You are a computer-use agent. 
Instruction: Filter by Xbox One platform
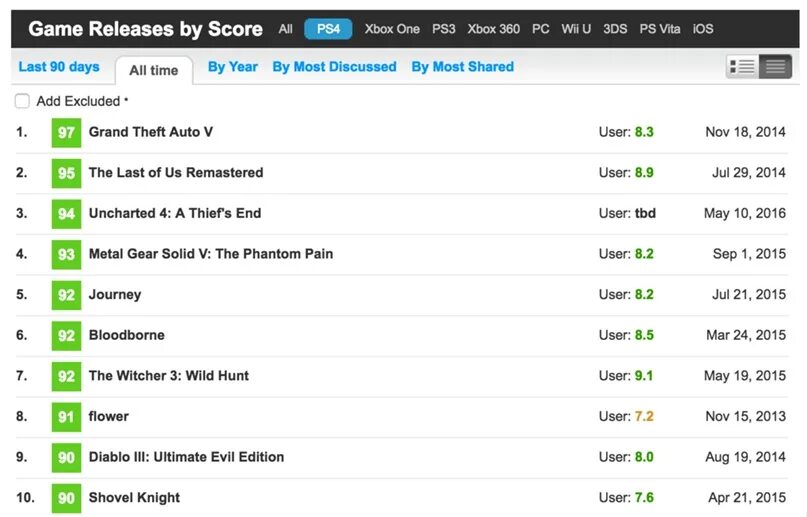pyautogui.click(x=392, y=29)
